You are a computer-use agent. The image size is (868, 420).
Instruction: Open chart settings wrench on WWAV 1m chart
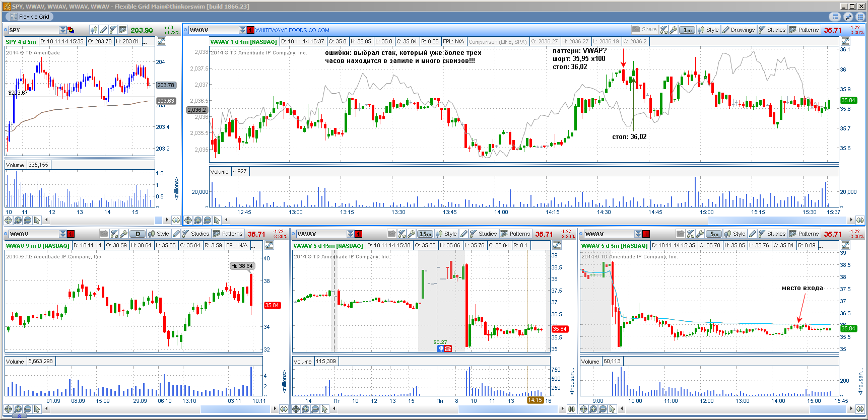tap(674, 30)
